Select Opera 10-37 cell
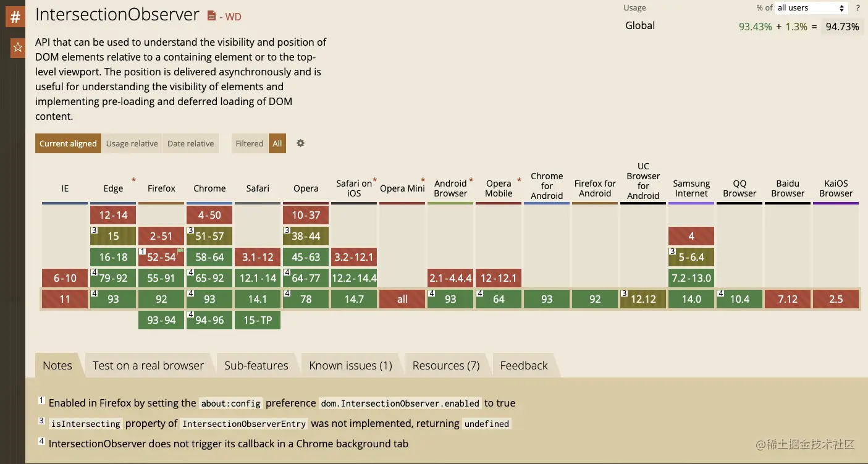The height and width of the screenshot is (464, 868). click(306, 215)
